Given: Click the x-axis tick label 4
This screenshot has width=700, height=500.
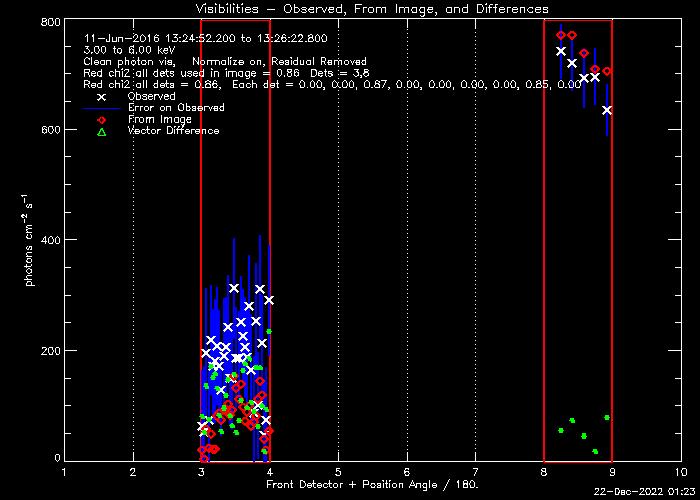Looking at the screenshot, I should [270, 472].
